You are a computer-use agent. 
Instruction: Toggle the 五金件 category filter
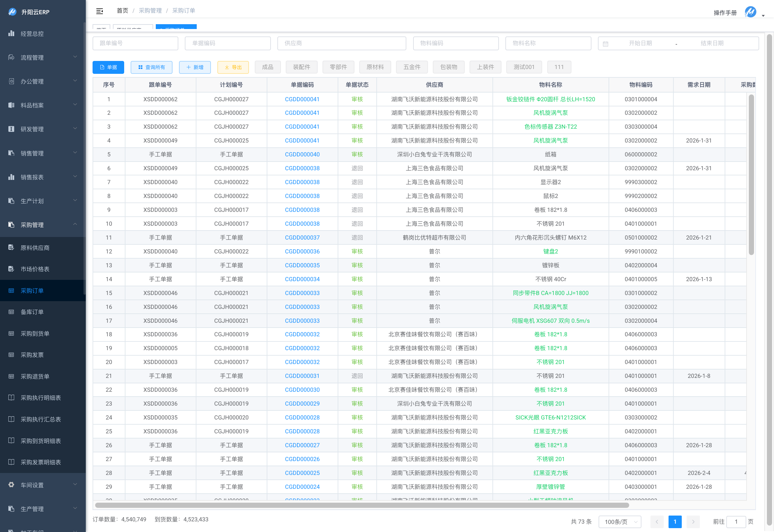point(412,67)
